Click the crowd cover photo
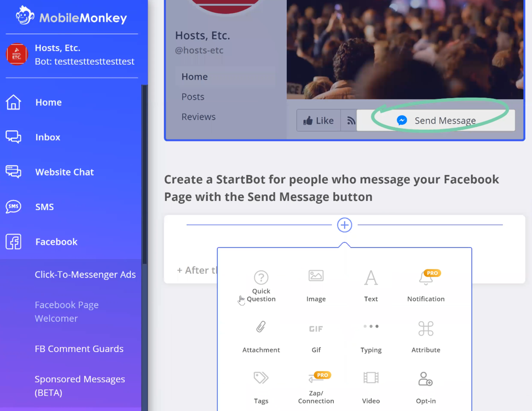The image size is (532, 411). (405, 49)
